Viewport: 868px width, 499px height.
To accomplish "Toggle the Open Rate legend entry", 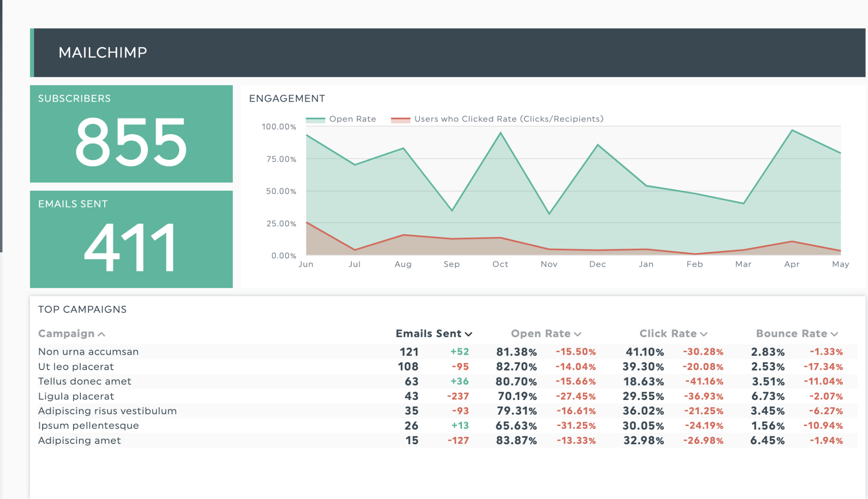I will [x=341, y=119].
